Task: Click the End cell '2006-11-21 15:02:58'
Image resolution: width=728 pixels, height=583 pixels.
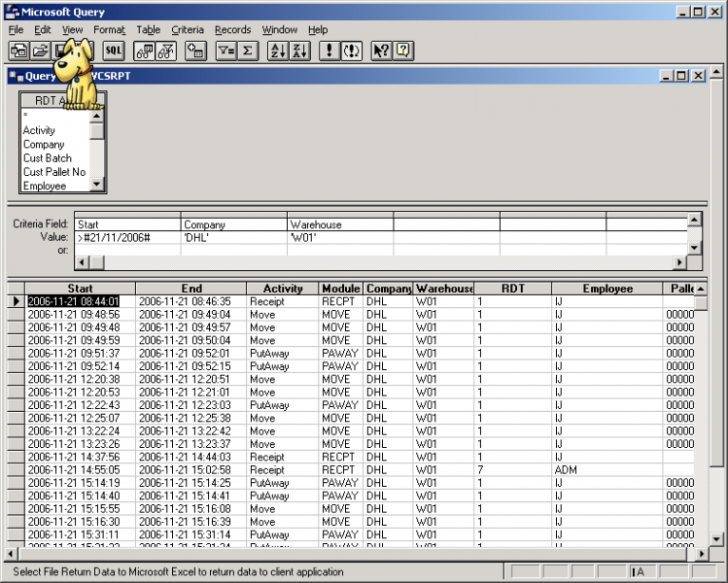Action: tap(191, 469)
